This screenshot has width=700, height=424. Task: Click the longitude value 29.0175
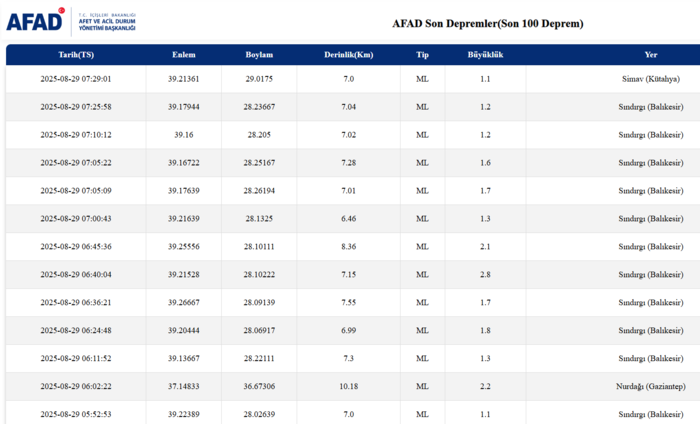pyautogui.click(x=259, y=78)
